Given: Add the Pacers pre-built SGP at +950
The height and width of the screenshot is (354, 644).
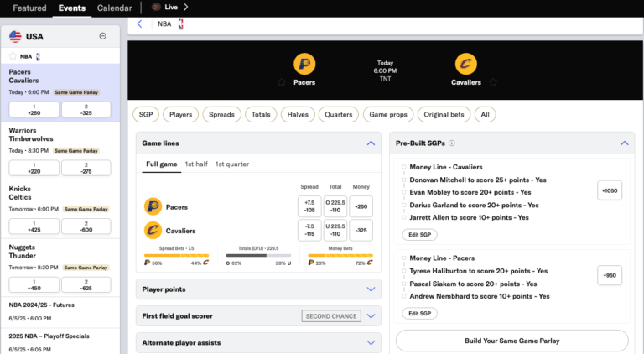Looking at the screenshot, I should click(x=610, y=275).
